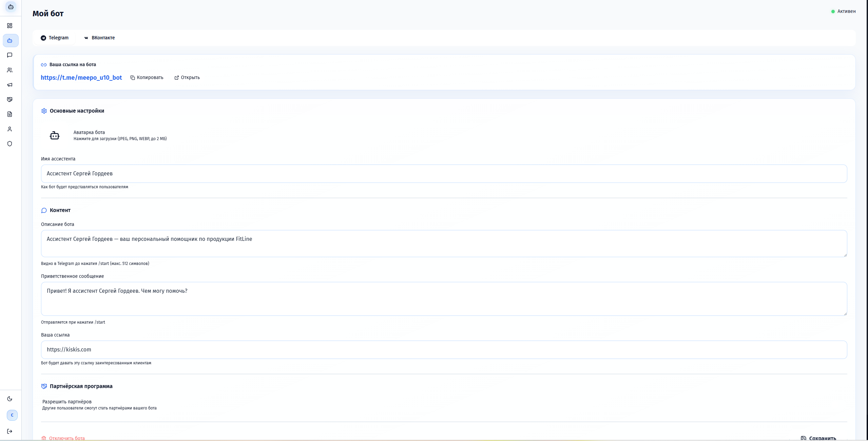Click the 'Видно в Telegram до нажатия /start' hint
This screenshot has width=868, height=441.
click(95, 264)
